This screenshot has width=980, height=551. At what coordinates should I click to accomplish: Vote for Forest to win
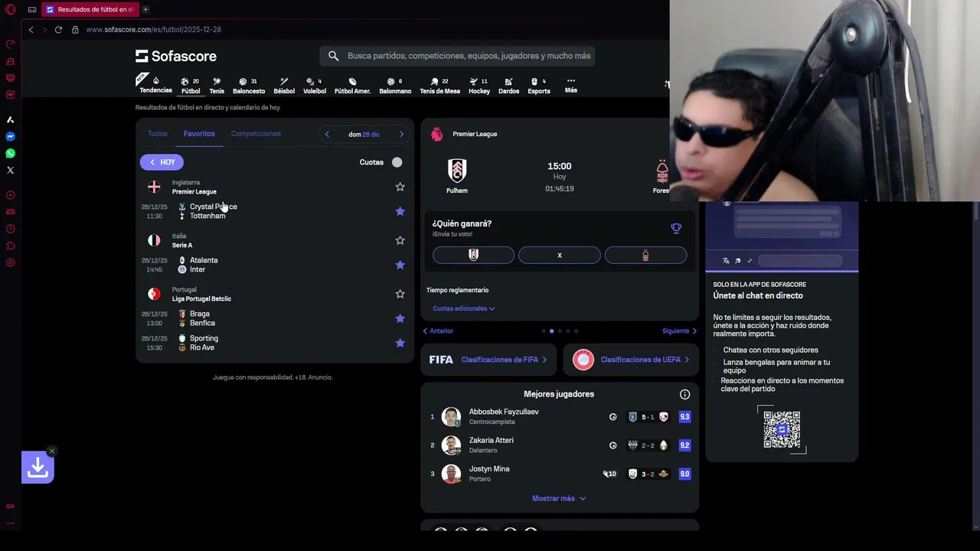click(645, 256)
